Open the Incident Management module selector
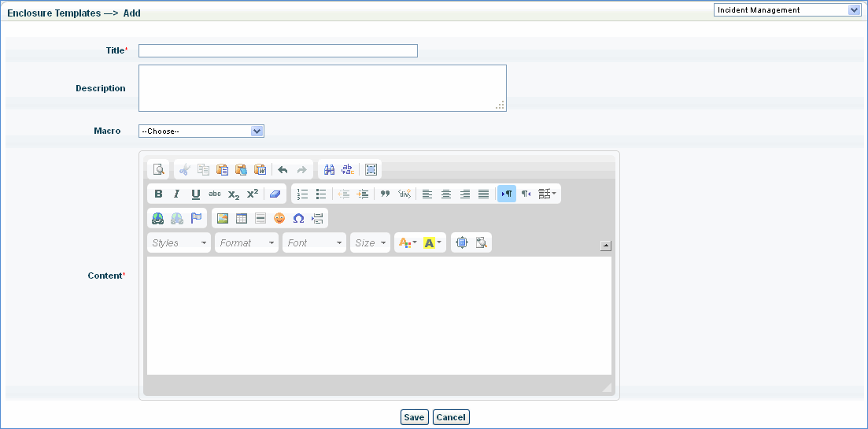 click(787, 10)
